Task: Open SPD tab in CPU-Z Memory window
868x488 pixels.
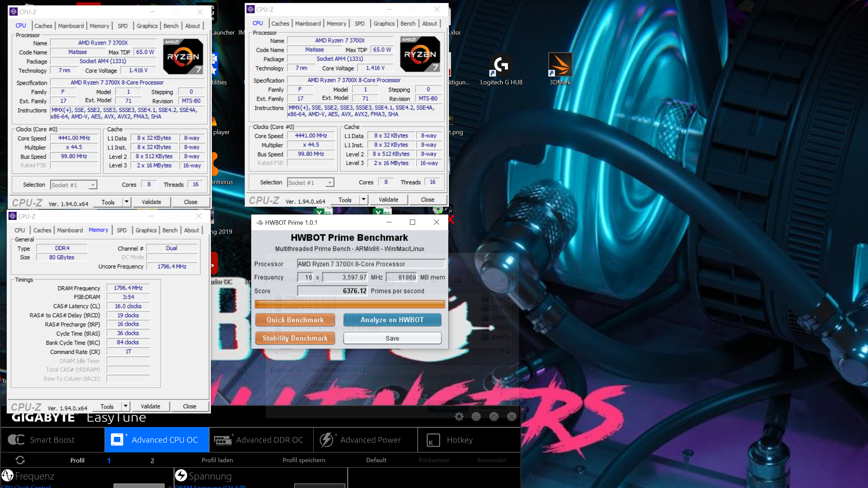Action: pyautogui.click(x=121, y=230)
